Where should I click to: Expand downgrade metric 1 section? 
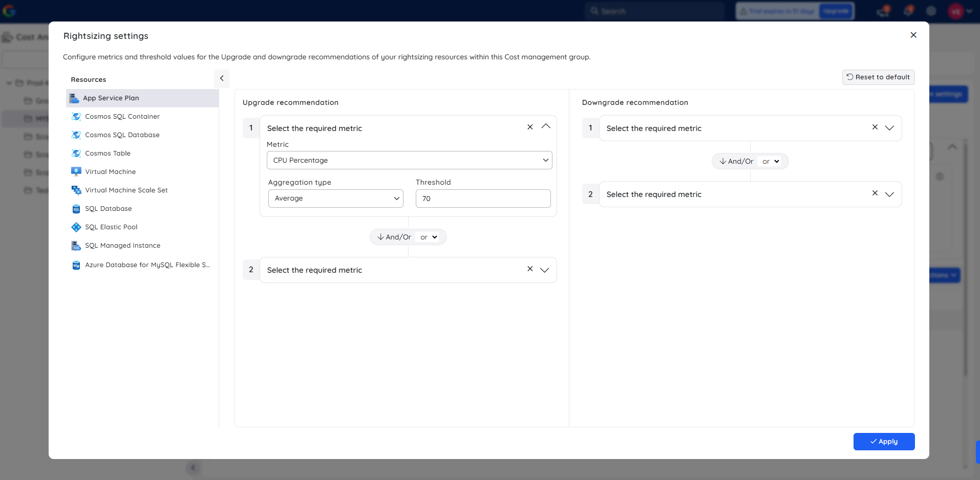point(889,128)
